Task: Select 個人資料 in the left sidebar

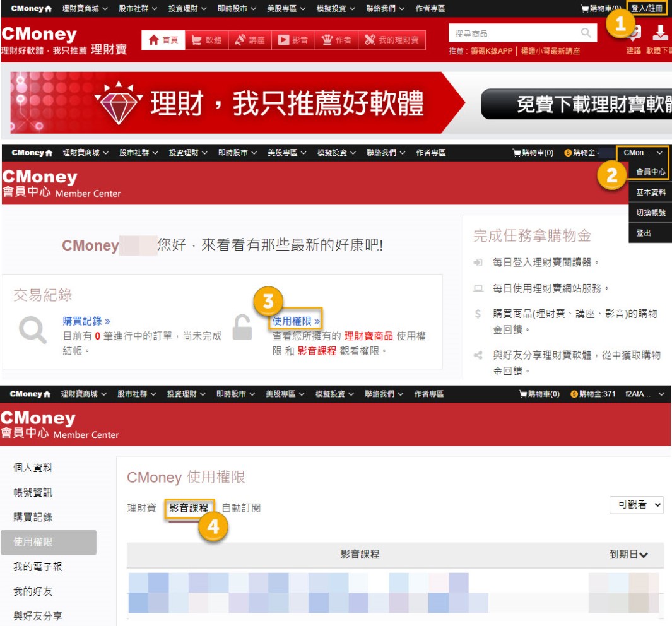Action: tap(33, 468)
